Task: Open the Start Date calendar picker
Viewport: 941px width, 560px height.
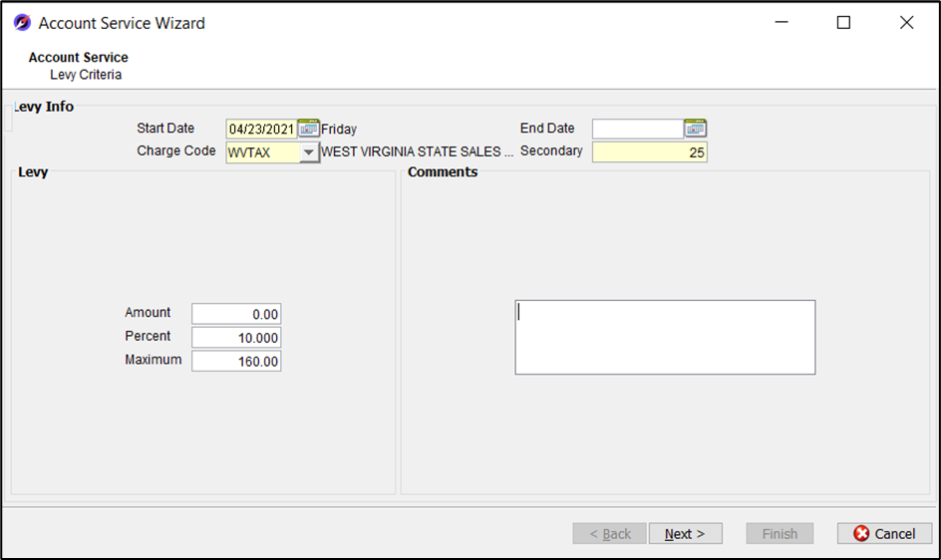Action: 309,129
